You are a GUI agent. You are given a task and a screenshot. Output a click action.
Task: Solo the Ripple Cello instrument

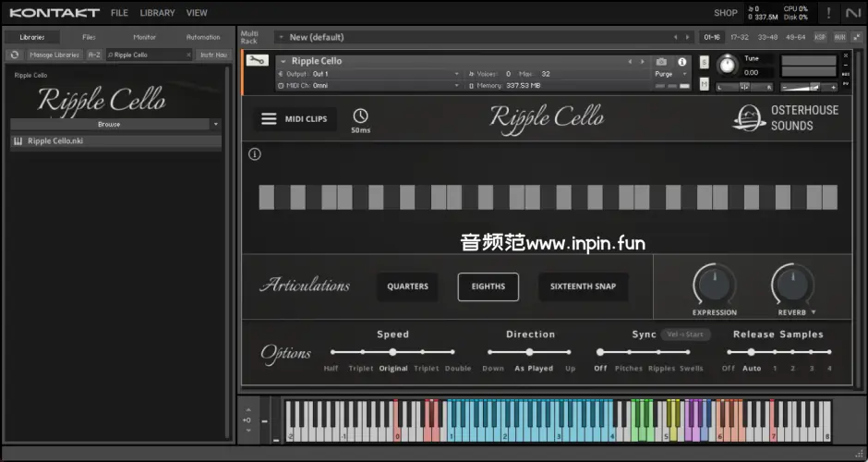[705, 63]
